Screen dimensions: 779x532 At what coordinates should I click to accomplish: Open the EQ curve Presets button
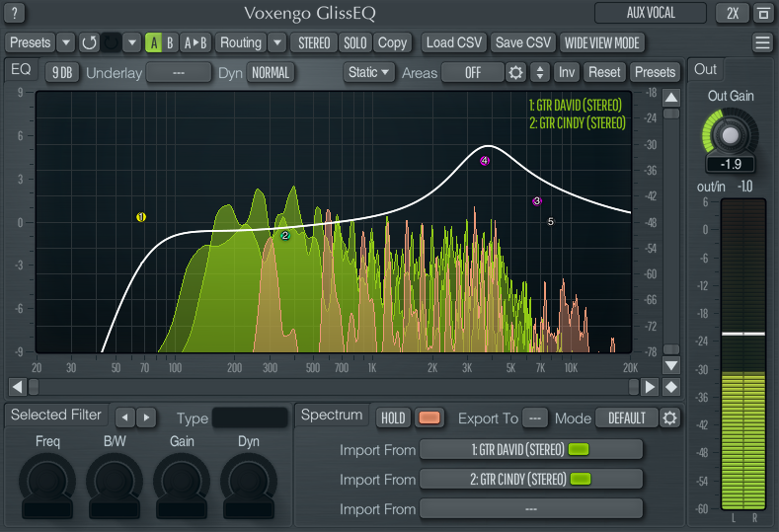655,72
